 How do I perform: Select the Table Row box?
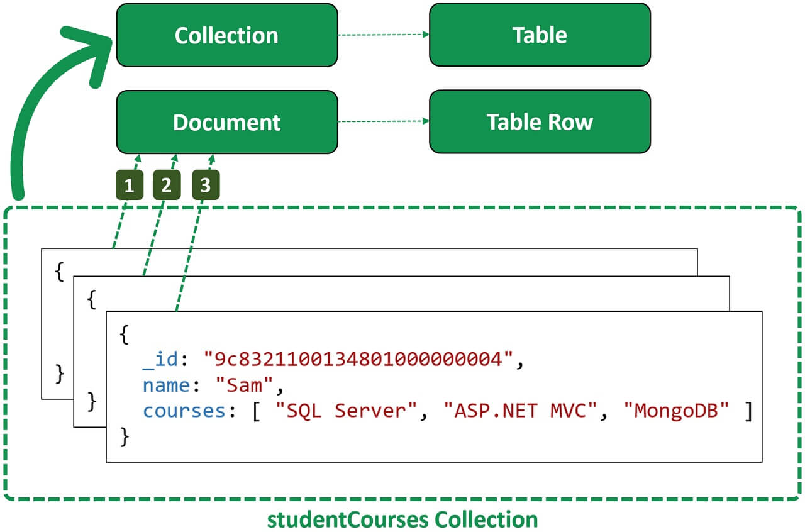[540, 122]
